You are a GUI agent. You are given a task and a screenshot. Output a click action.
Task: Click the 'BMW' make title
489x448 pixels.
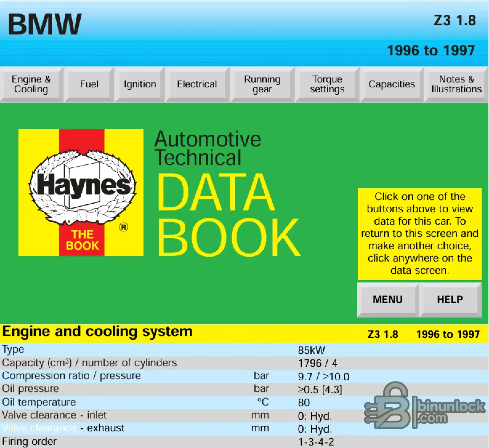pos(45,24)
